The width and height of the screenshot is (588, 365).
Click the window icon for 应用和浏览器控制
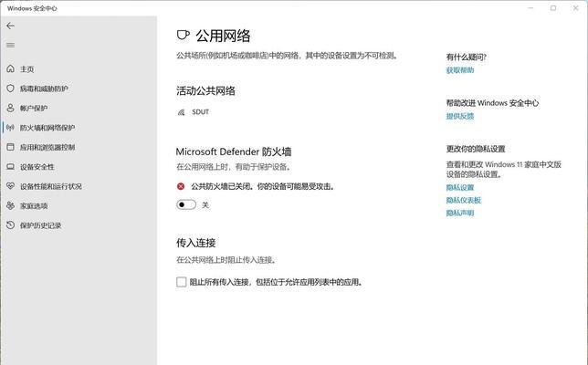pyautogui.click(x=11, y=147)
